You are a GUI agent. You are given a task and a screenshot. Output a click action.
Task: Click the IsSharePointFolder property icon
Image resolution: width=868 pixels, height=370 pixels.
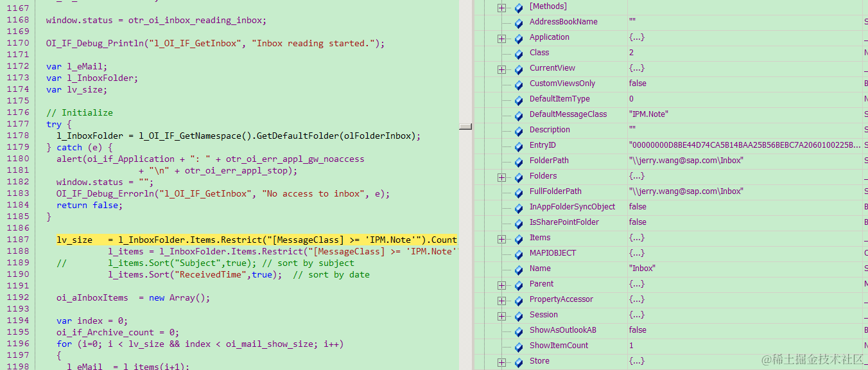click(519, 223)
